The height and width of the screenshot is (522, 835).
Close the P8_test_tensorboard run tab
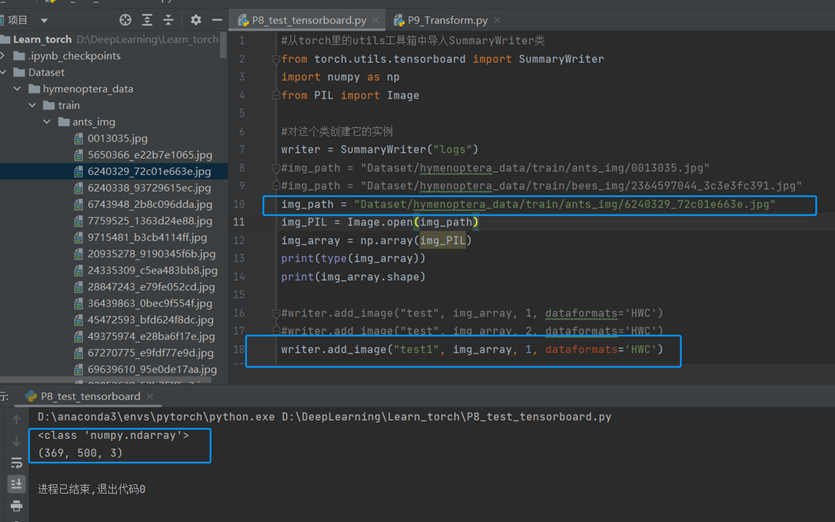coord(150,396)
